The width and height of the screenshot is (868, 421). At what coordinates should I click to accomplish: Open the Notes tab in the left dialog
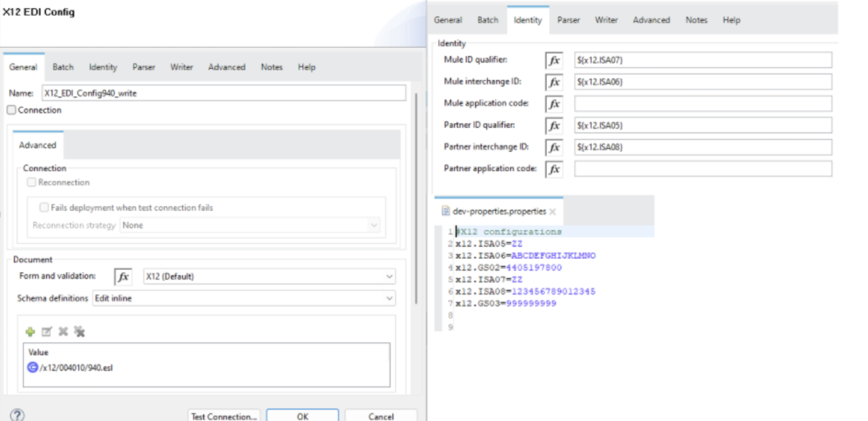[272, 67]
